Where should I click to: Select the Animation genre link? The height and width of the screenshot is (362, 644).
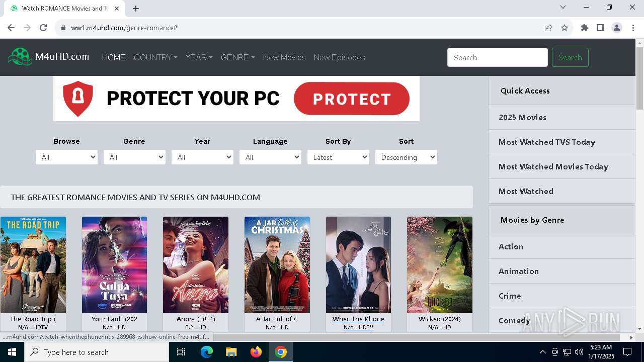pos(561,271)
